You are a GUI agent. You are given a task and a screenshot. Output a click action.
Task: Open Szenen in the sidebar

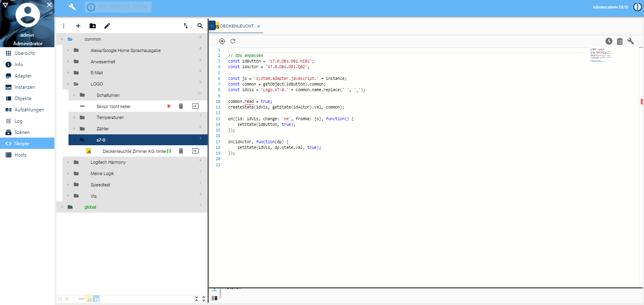coord(27,132)
